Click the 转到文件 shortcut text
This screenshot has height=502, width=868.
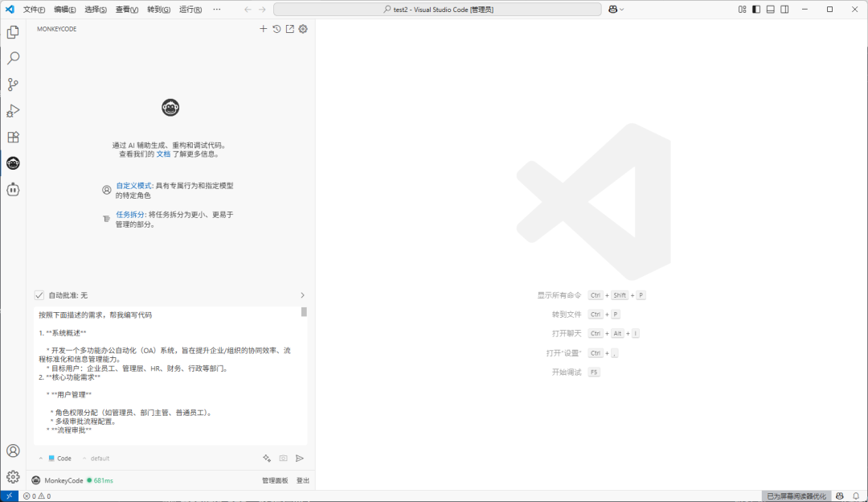567,315
